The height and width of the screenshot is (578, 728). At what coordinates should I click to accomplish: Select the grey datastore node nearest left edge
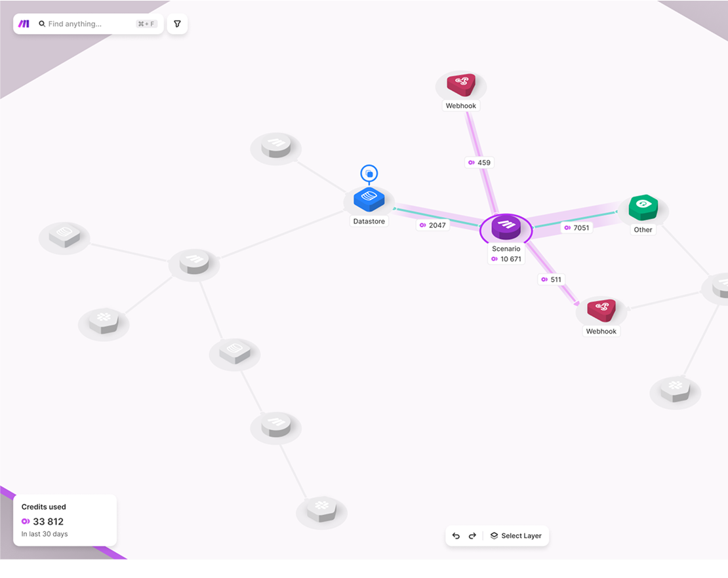(x=64, y=235)
